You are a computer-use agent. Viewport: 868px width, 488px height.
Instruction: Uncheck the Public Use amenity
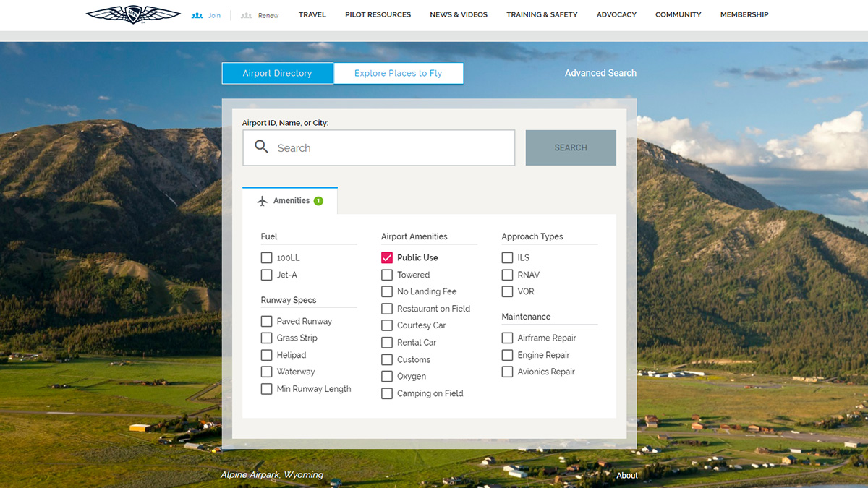386,257
